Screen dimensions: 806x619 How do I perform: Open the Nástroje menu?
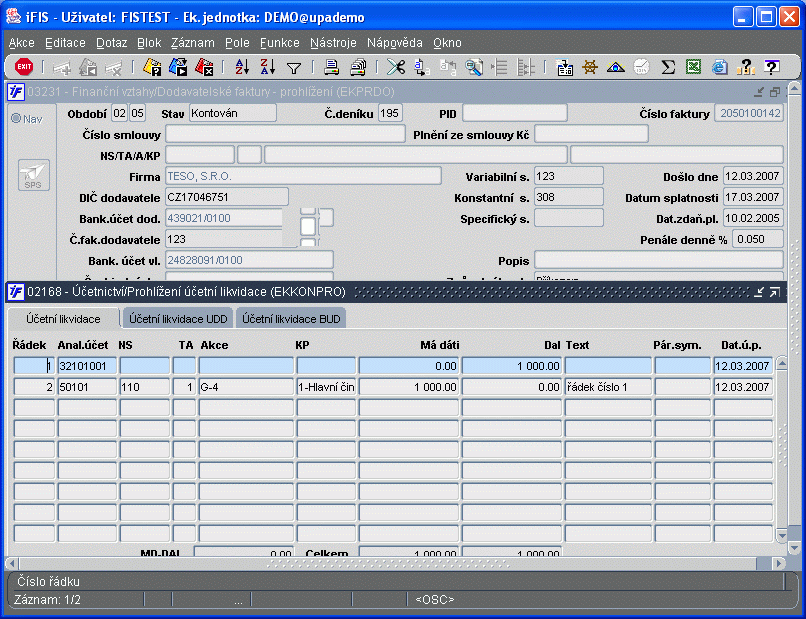point(333,43)
